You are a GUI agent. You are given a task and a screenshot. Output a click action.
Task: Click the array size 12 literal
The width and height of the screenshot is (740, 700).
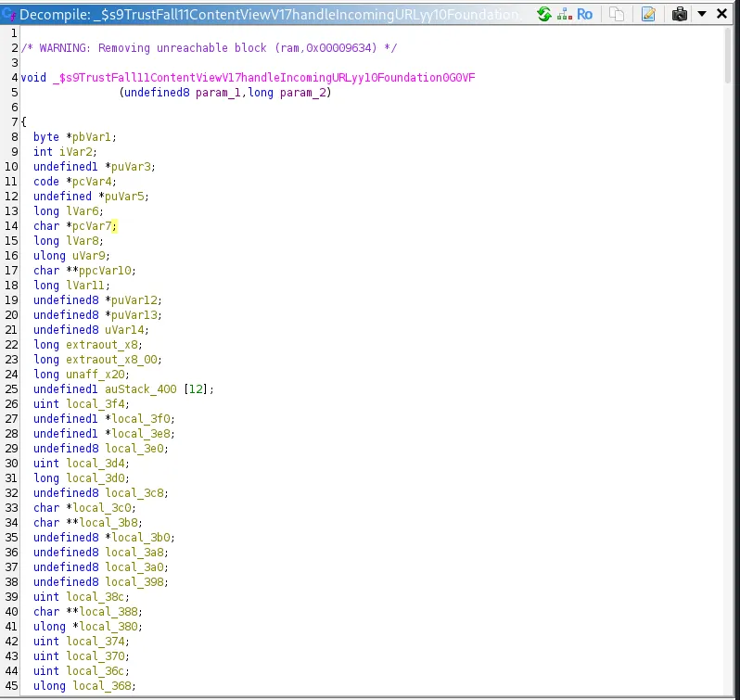click(196, 389)
